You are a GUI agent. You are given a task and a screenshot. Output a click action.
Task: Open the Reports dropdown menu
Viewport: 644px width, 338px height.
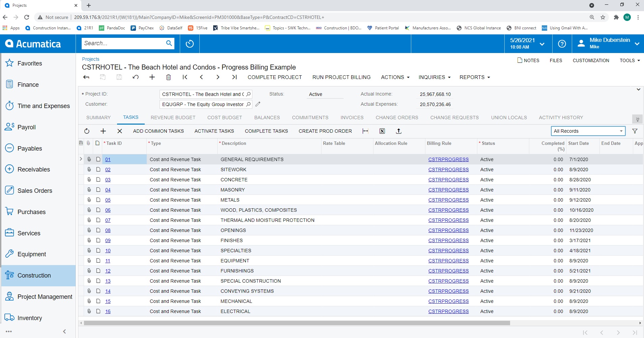[475, 77]
